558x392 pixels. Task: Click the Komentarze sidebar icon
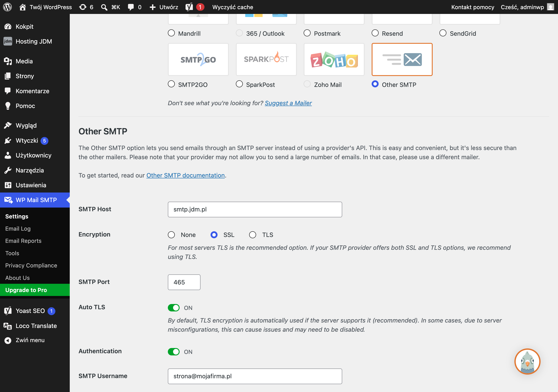[x=8, y=91]
